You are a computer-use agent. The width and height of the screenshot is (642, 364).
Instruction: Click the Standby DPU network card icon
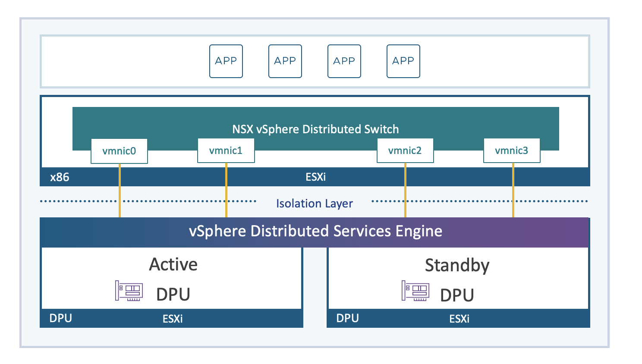[x=415, y=291]
